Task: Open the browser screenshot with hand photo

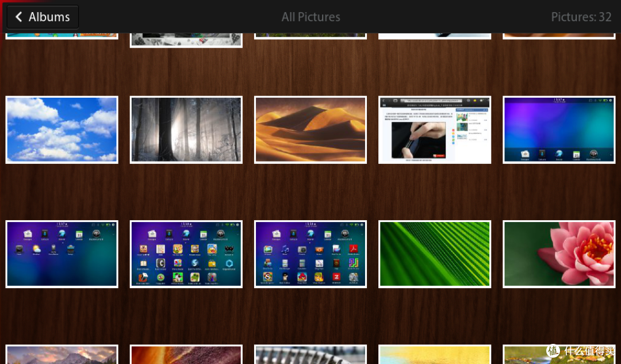Action: [x=435, y=130]
